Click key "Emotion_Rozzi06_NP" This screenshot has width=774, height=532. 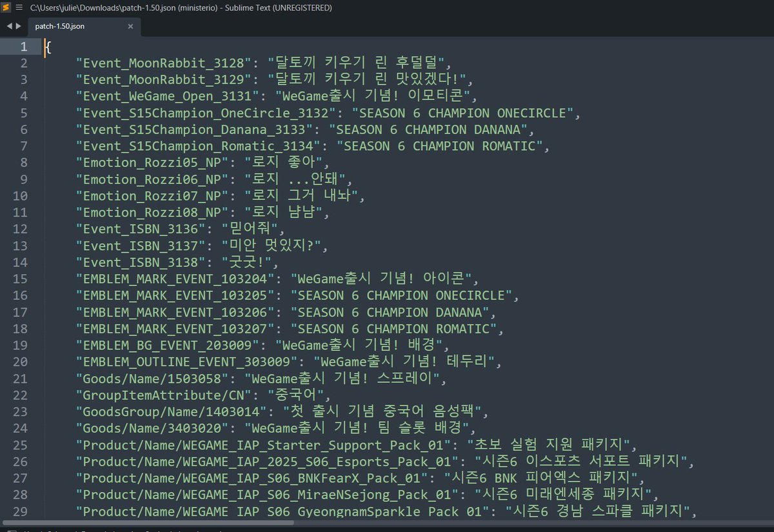click(152, 179)
